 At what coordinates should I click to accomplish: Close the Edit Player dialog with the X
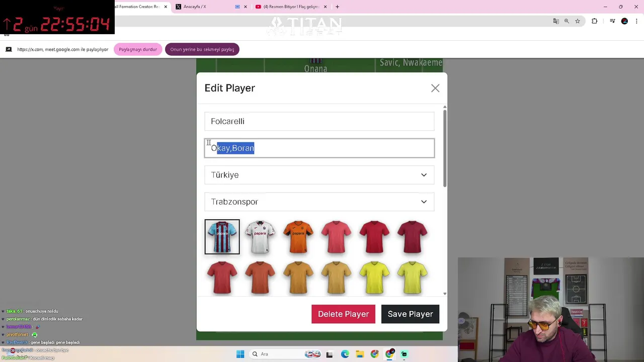[435, 88]
